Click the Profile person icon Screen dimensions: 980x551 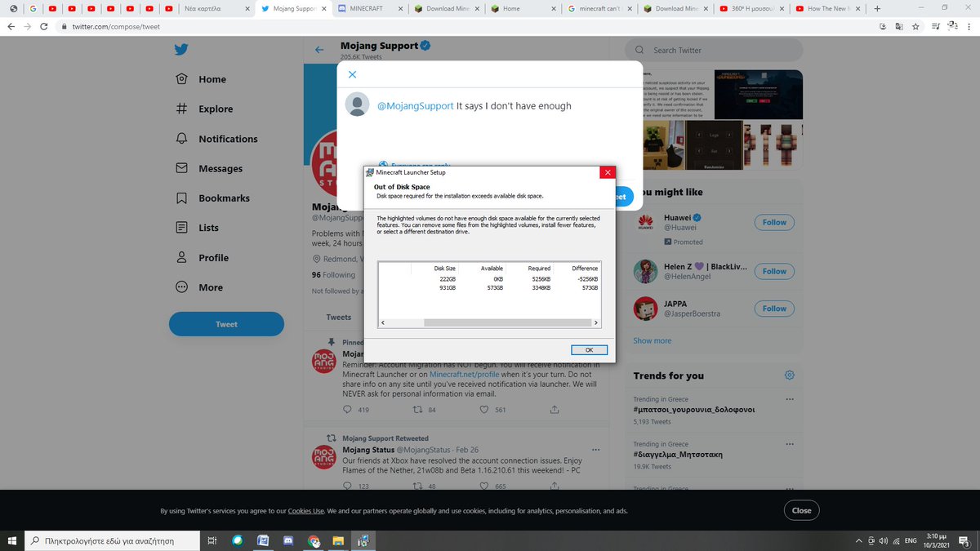182,257
